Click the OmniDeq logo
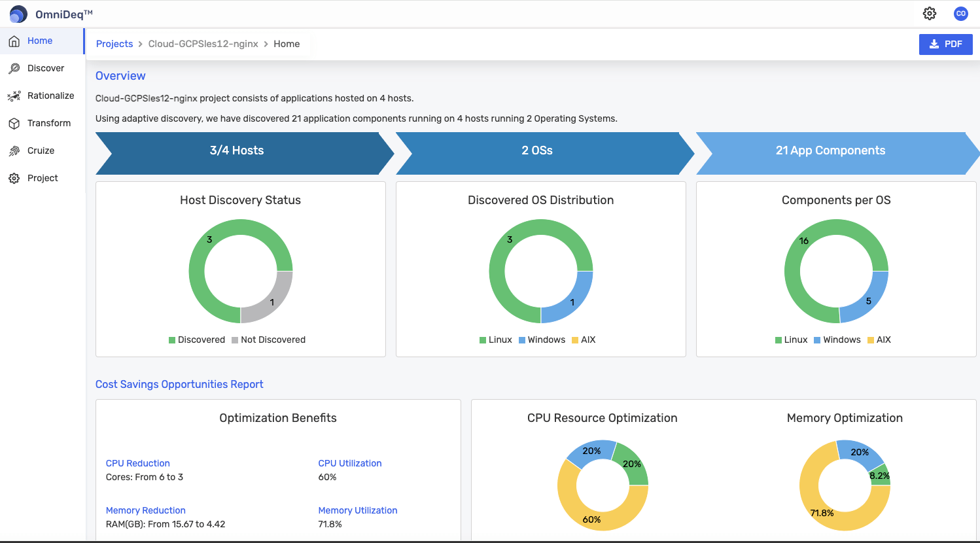This screenshot has width=980, height=543. [x=18, y=14]
